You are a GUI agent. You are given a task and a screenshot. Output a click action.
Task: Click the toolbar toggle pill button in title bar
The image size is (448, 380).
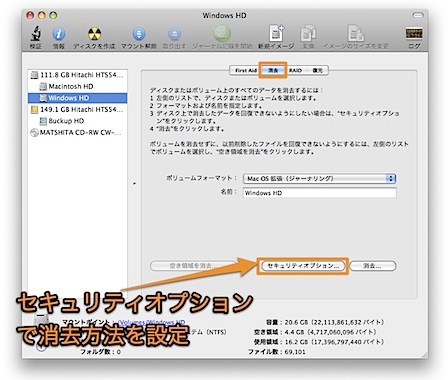[x=418, y=15]
